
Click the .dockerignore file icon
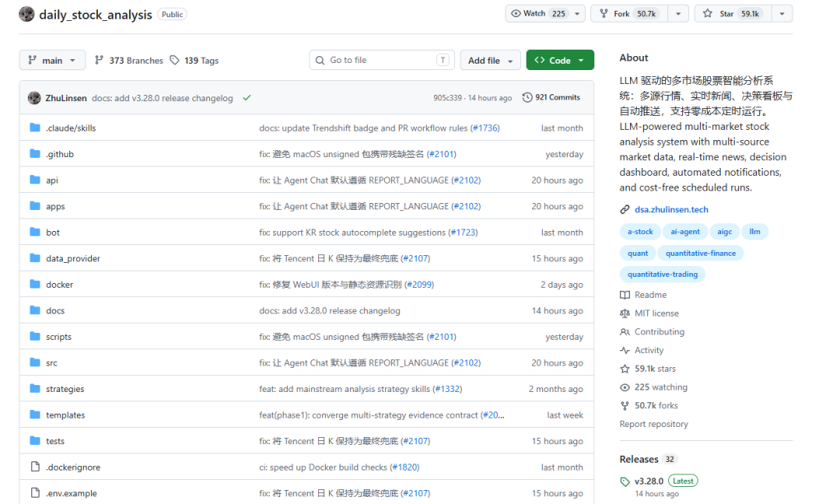(35, 467)
